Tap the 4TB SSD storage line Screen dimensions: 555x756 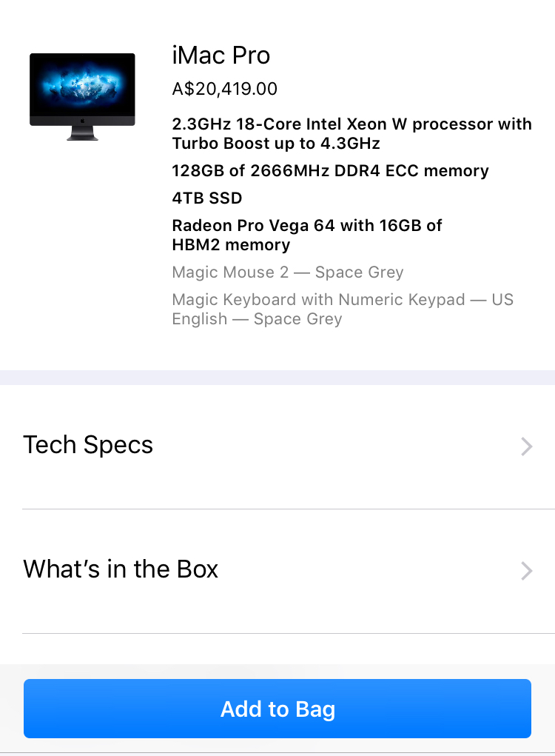coord(207,198)
